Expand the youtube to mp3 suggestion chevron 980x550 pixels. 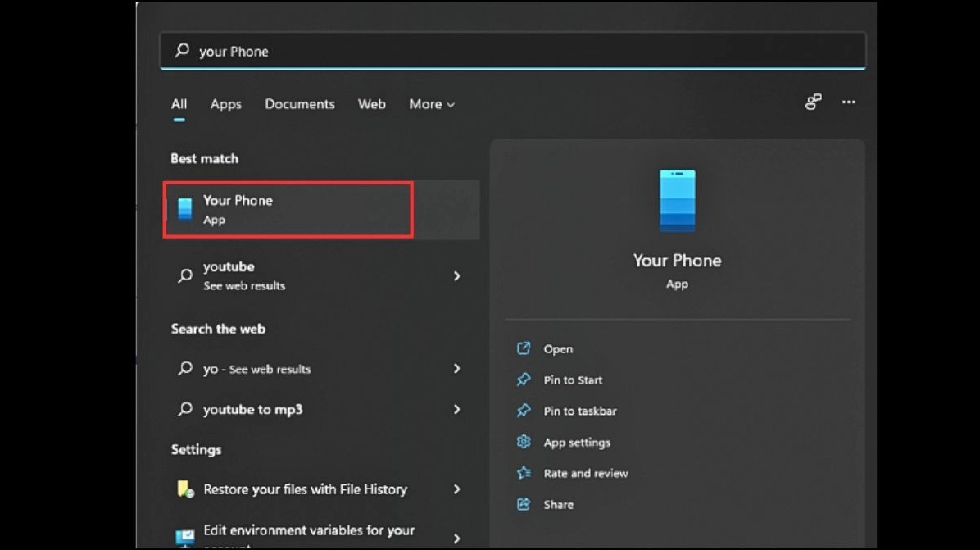click(456, 409)
